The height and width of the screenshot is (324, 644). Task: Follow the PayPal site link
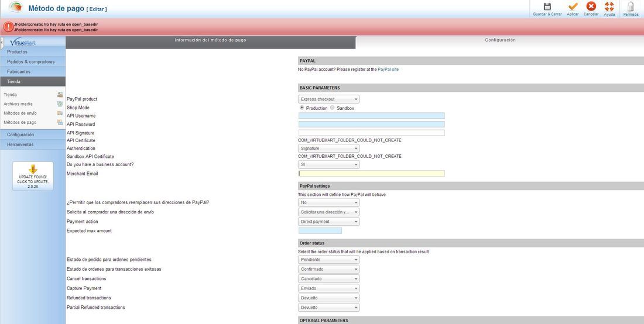388,70
